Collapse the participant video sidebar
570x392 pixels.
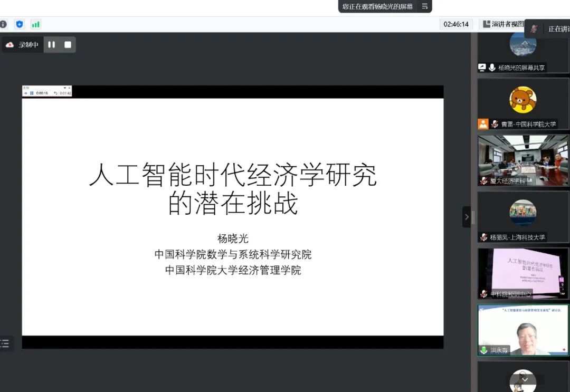pyautogui.click(x=467, y=217)
